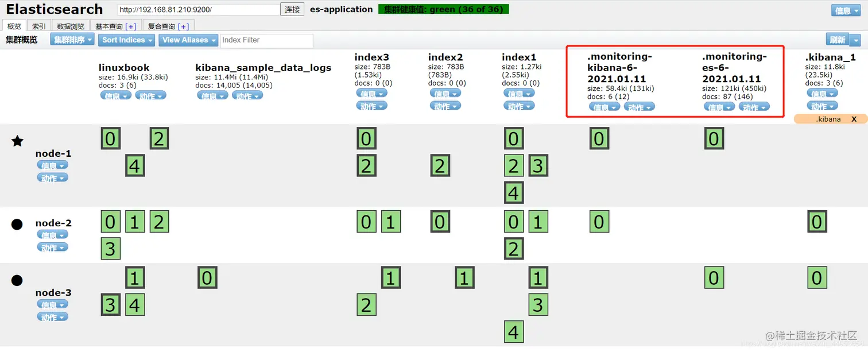Select kibana_sample_data_logs shard 0 on node-3

coord(207,278)
